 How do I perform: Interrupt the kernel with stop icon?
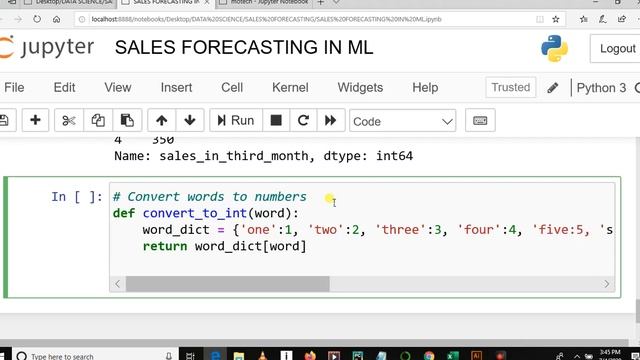[276, 120]
